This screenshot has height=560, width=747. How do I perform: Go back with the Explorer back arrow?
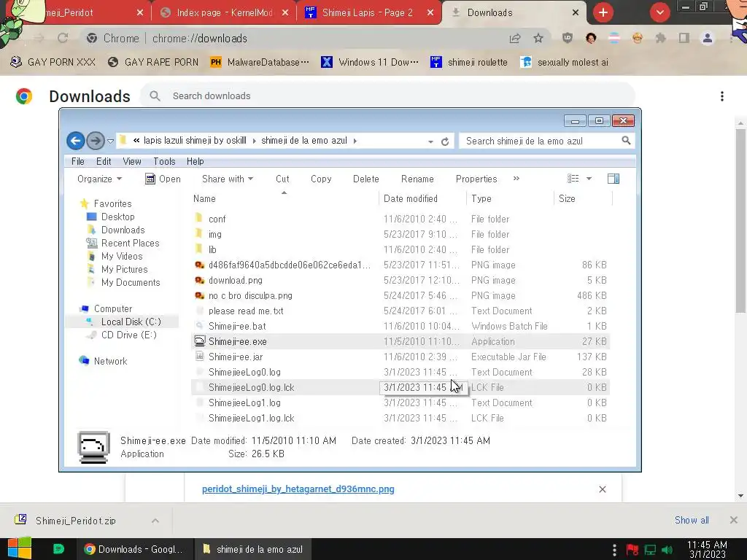coord(75,141)
